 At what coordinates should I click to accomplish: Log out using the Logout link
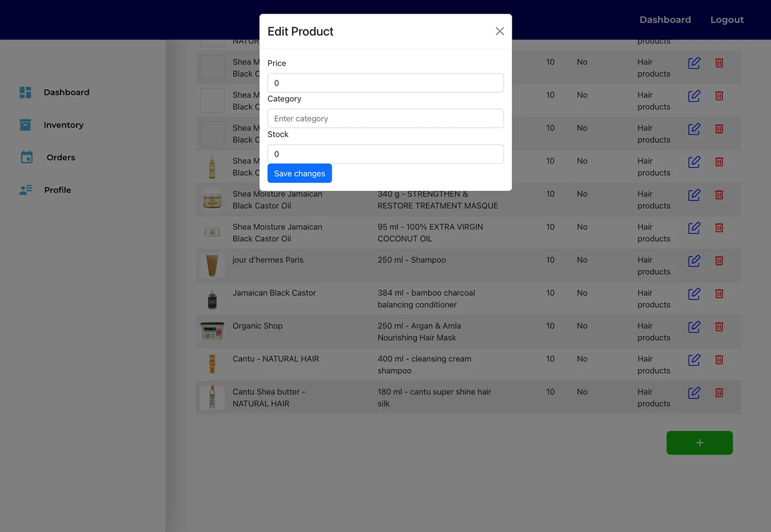[727, 20]
